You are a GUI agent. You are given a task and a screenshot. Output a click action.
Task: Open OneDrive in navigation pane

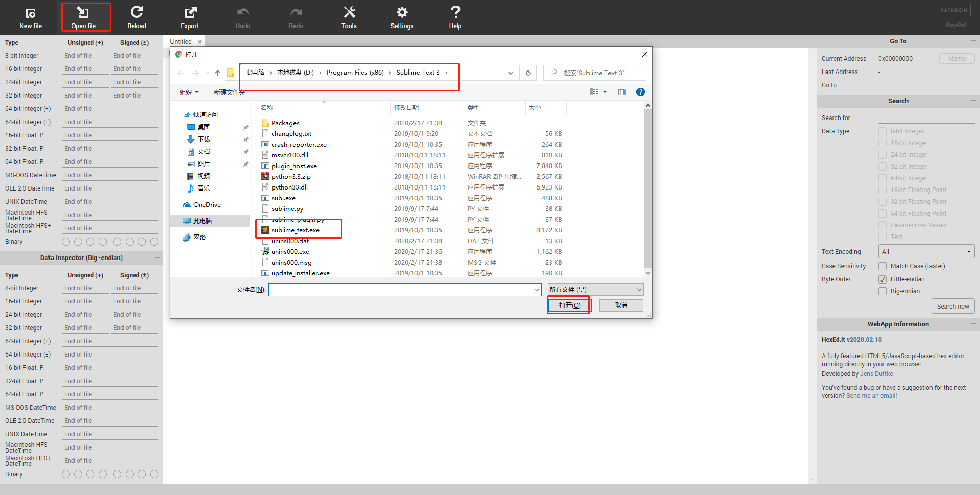click(x=207, y=205)
